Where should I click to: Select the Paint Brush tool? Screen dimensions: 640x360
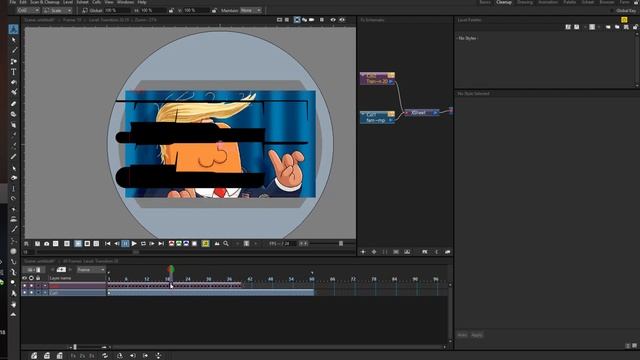(x=13, y=93)
